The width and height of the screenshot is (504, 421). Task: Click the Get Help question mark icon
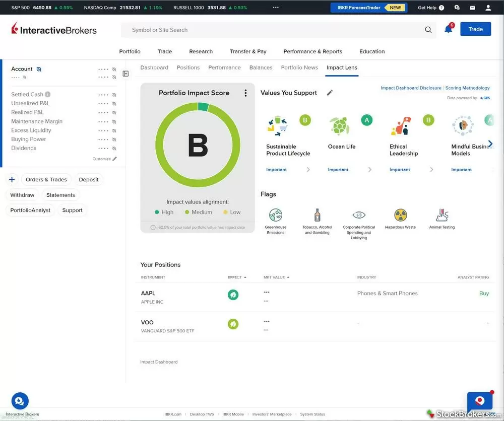(442, 8)
